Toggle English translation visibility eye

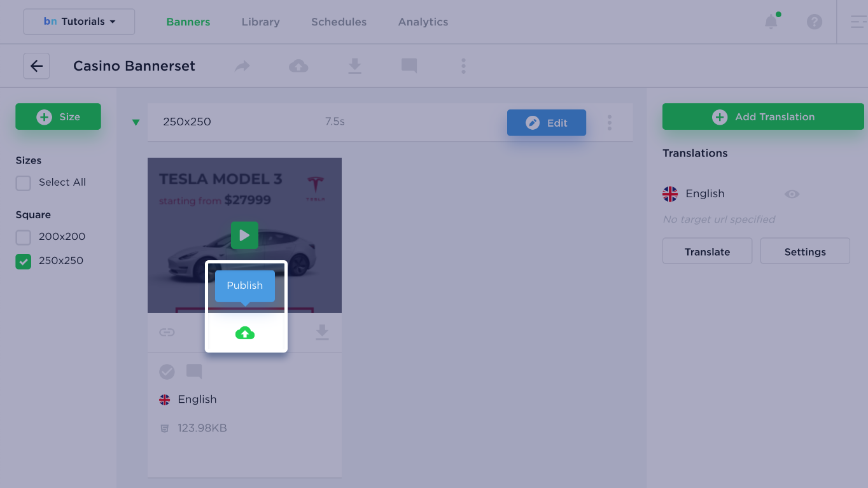[x=792, y=194]
